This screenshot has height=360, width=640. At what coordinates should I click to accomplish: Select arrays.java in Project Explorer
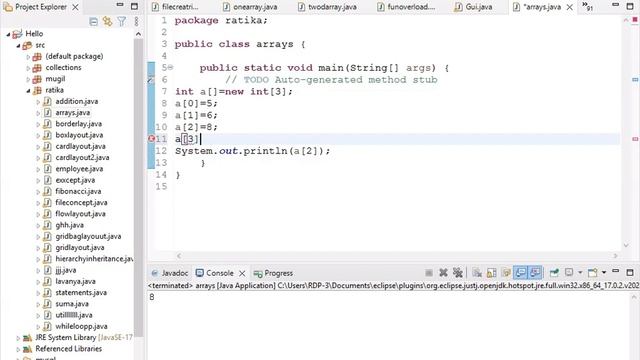pyautogui.click(x=73, y=113)
